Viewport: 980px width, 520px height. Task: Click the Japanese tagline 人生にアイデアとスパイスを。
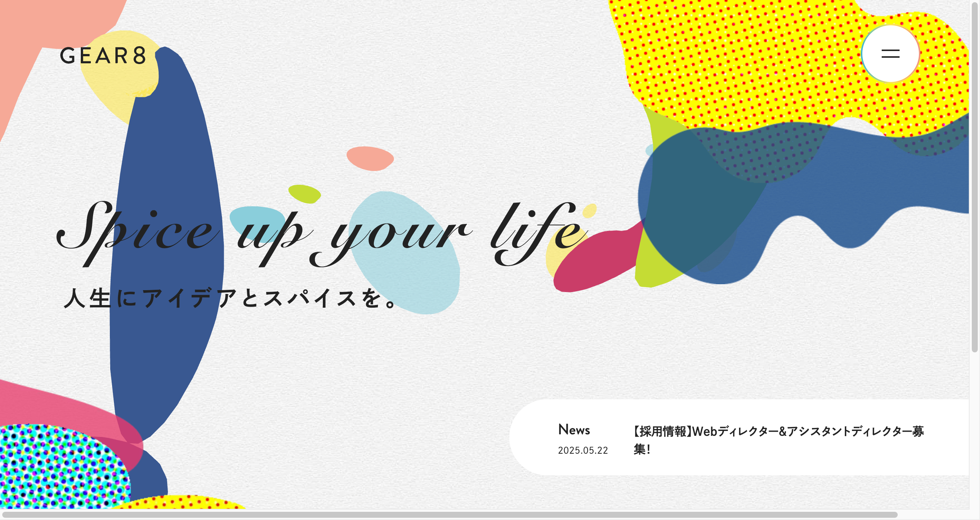click(x=230, y=298)
